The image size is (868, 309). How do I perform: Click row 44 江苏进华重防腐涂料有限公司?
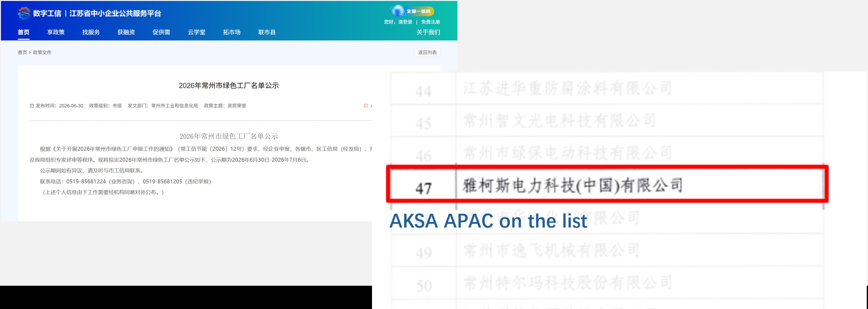pyautogui.click(x=607, y=88)
